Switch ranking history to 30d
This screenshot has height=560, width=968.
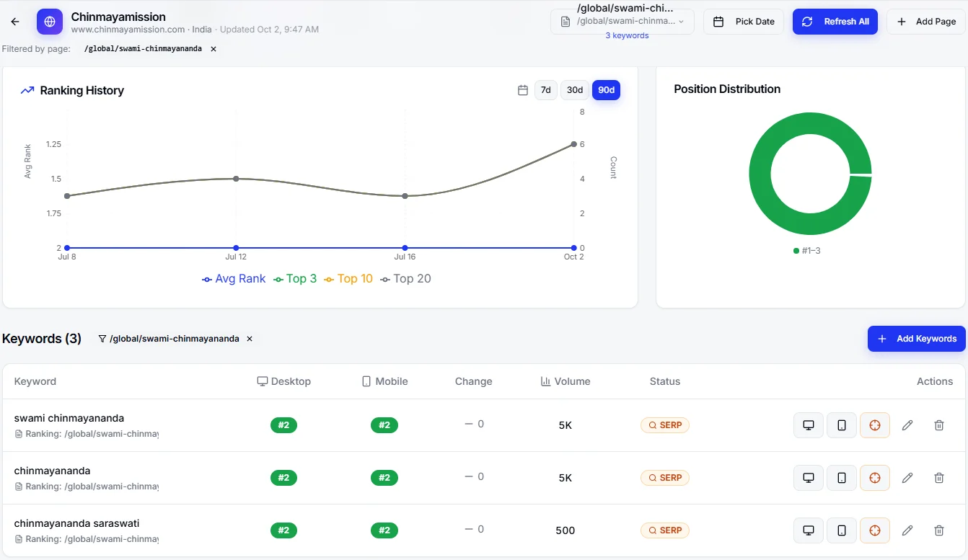[575, 90]
